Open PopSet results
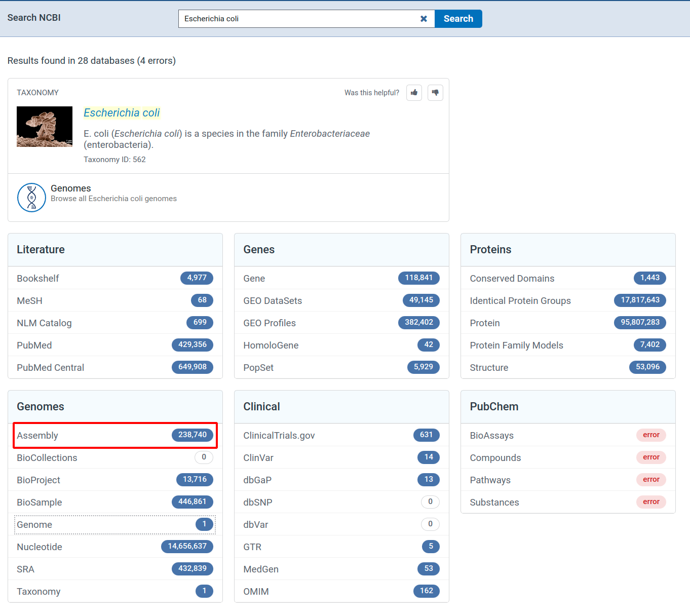The height and width of the screenshot is (616, 690). pyautogui.click(x=341, y=367)
